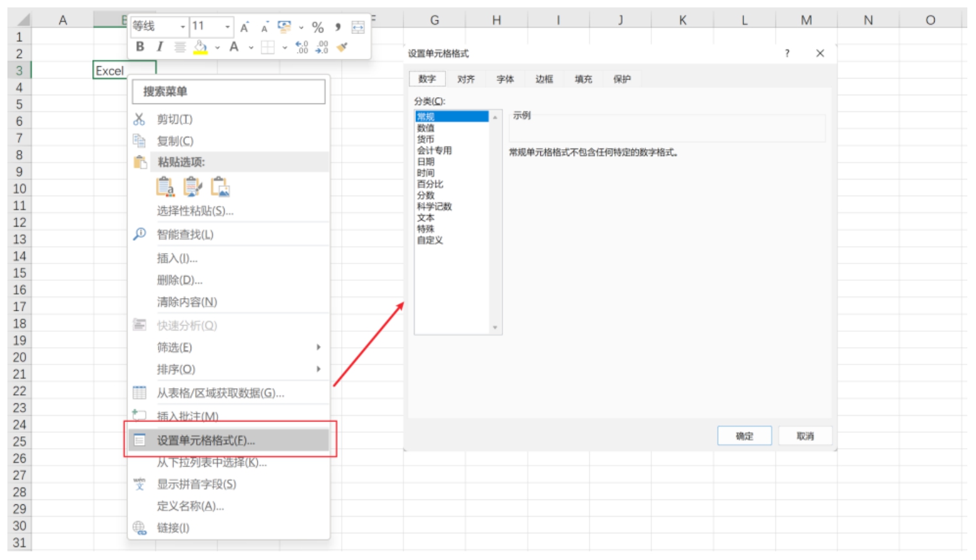Switch to the 对齐 tab
Viewport: 976px width, 560px height.
[x=466, y=79]
